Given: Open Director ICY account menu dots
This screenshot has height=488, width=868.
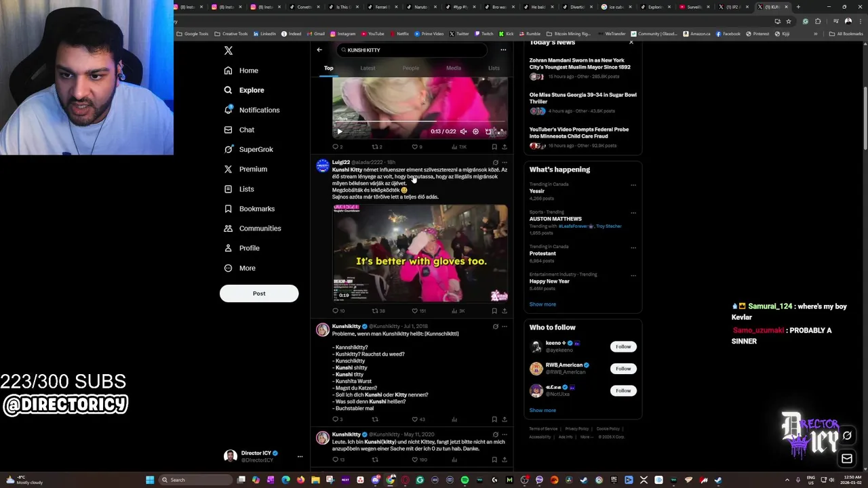Looking at the screenshot, I should [300, 457].
